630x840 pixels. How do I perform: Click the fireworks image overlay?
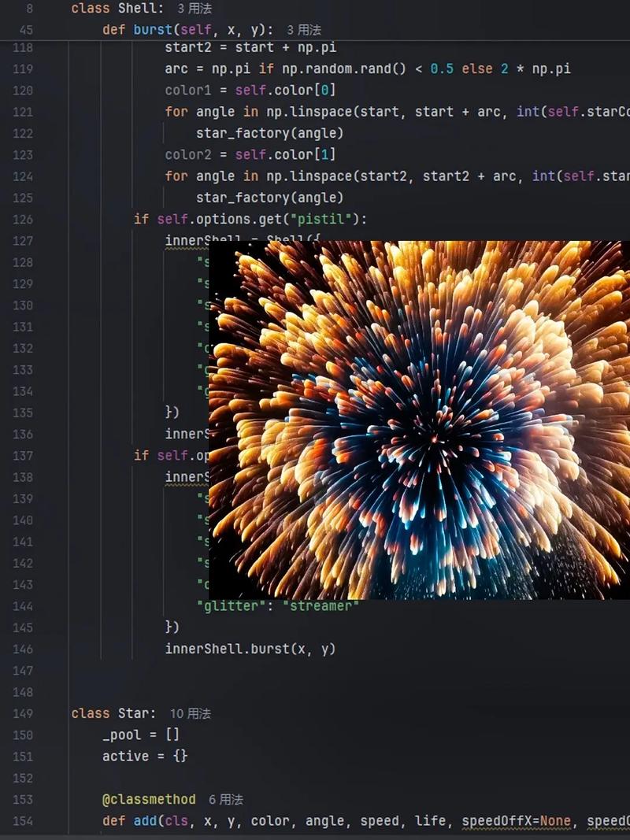pyautogui.click(x=419, y=420)
